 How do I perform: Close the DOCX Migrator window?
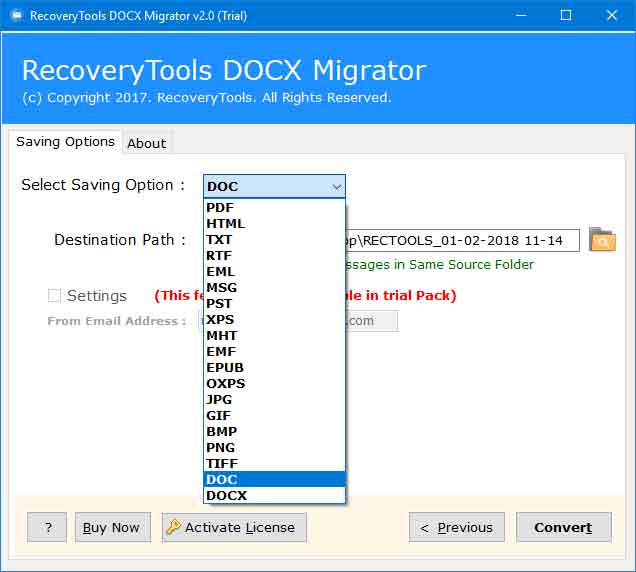tap(611, 15)
